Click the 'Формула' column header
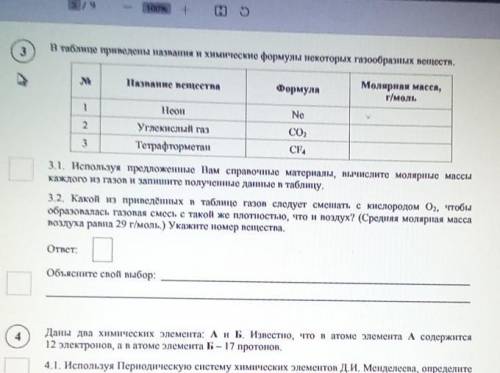Image resolution: width=500 pixels, height=373 pixels. pyautogui.click(x=298, y=89)
